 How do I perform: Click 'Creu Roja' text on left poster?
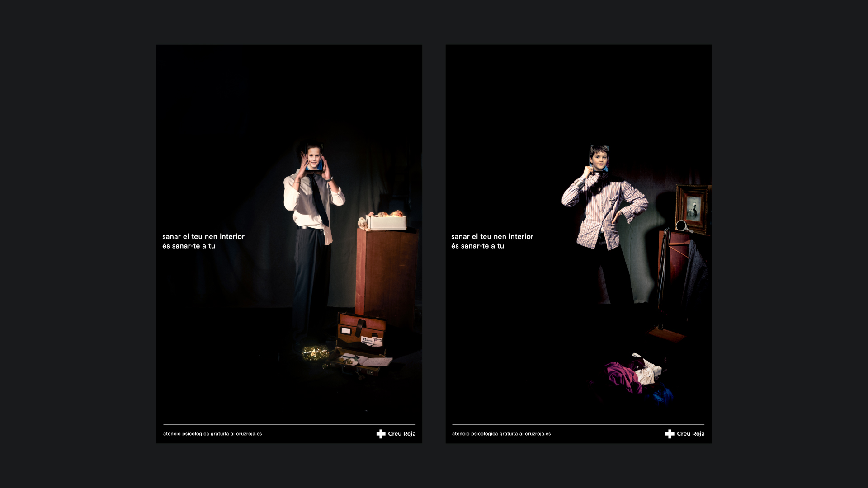click(402, 434)
